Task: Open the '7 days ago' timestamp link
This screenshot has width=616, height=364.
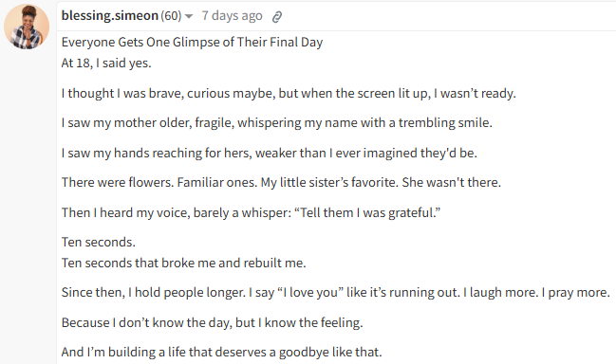Action: pyautogui.click(x=232, y=16)
